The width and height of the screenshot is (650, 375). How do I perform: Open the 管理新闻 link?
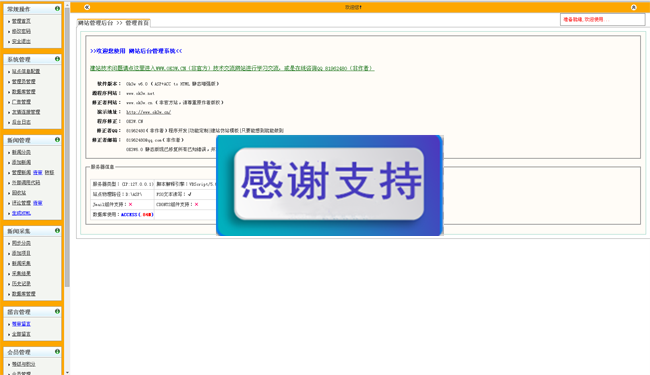[x=21, y=172]
